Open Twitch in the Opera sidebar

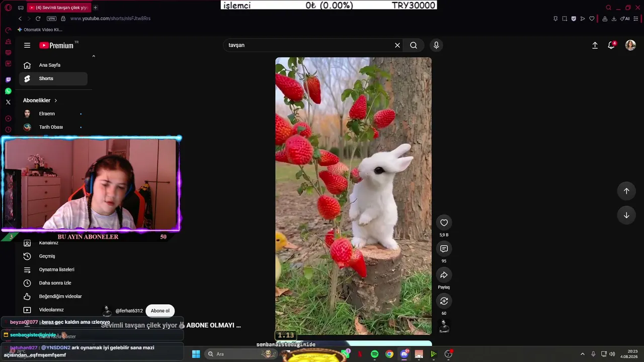pyautogui.click(x=8, y=80)
